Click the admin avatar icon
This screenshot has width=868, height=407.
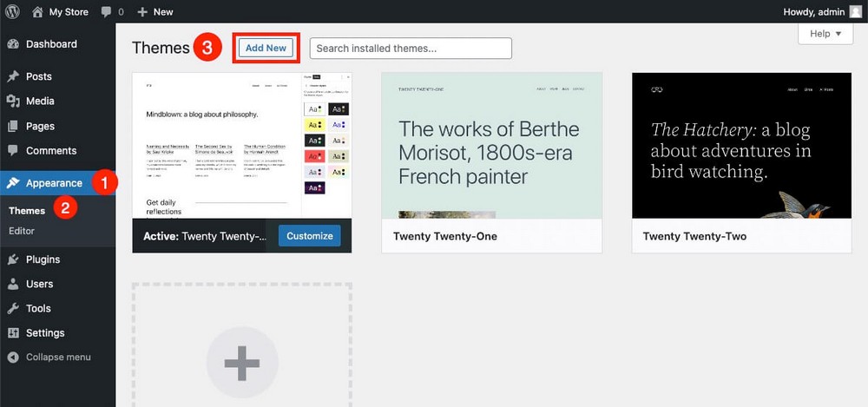coord(856,11)
